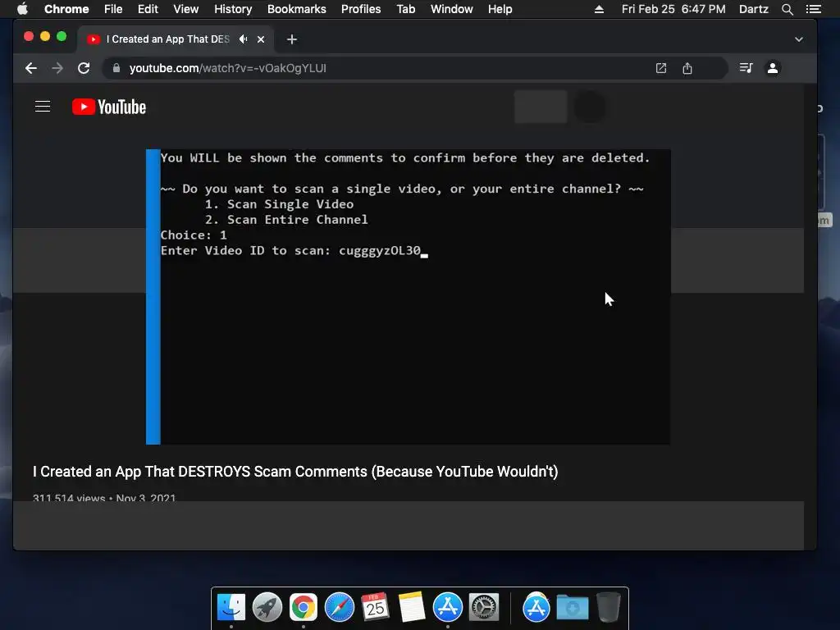
Task: Open Notes from the Dock
Action: [x=412, y=608]
